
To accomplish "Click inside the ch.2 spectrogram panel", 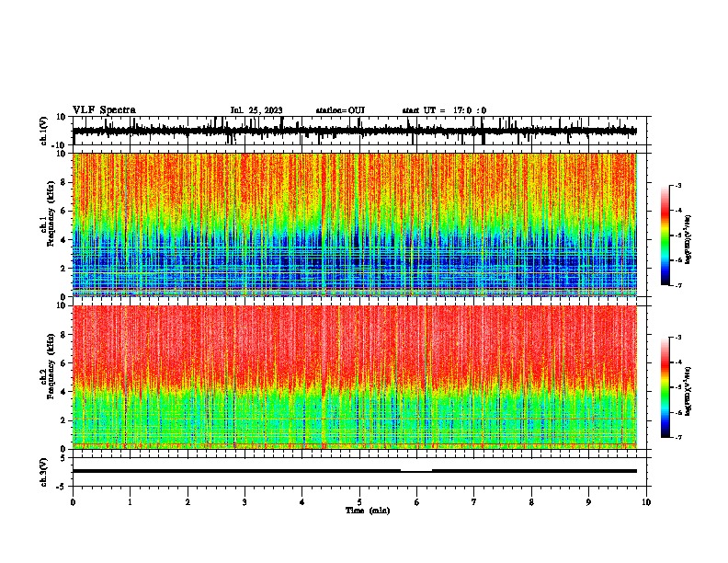I will pyautogui.click(x=355, y=377).
